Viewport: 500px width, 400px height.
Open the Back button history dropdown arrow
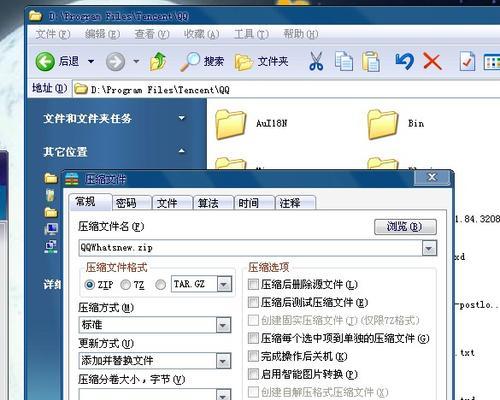click(x=91, y=62)
